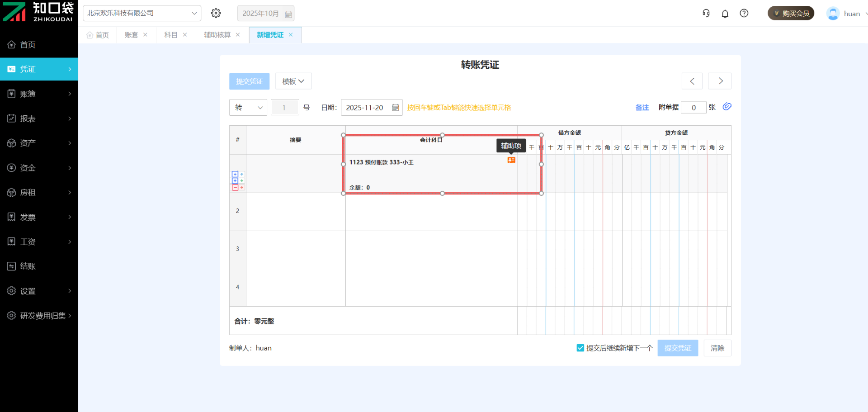Close the 科目 tab
The image size is (868, 412).
185,35
